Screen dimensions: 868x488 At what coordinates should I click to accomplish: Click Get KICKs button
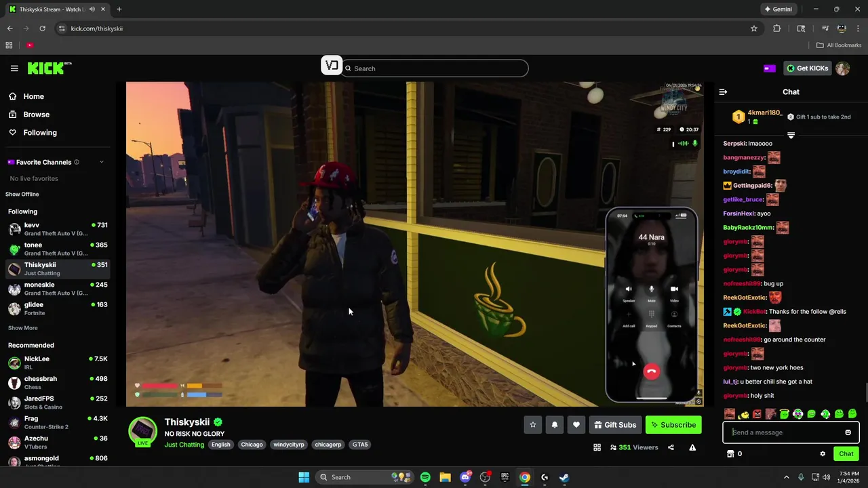[807, 68]
